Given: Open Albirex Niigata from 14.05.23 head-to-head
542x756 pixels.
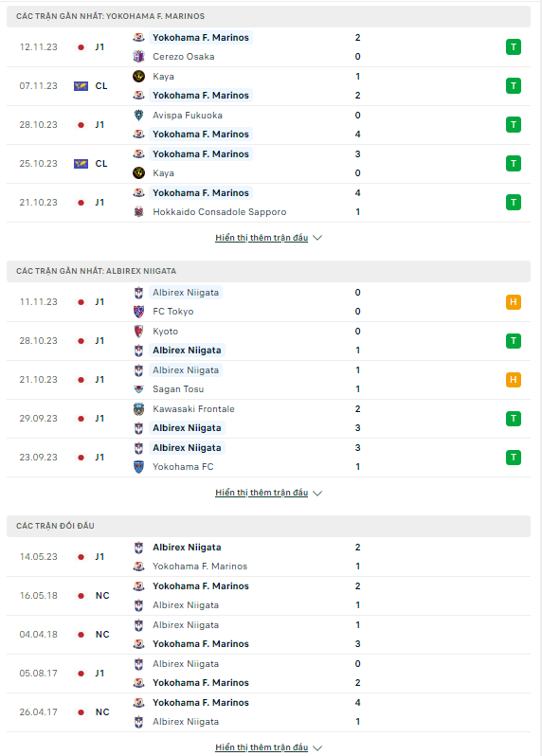Looking at the screenshot, I should coord(187,548).
